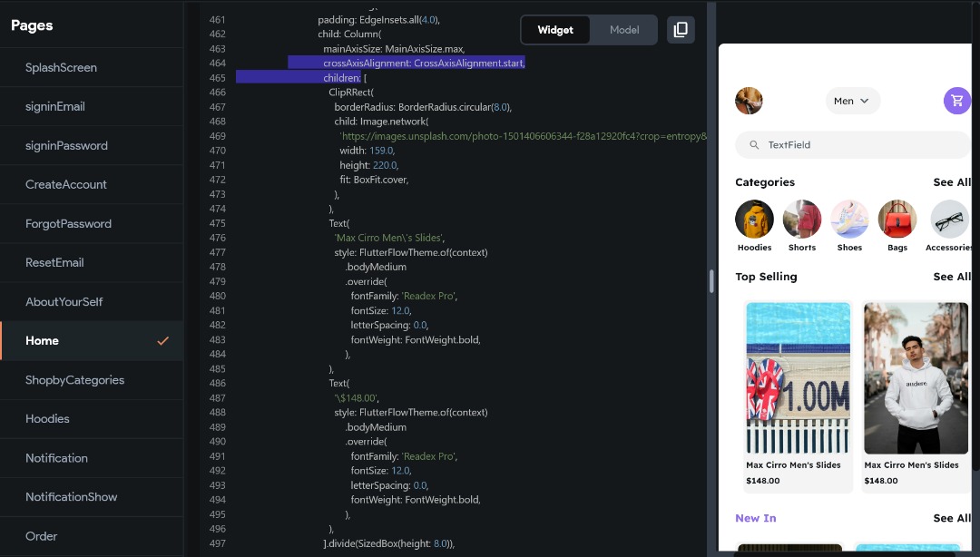
Task: Open the Men gender dropdown
Action: point(851,101)
